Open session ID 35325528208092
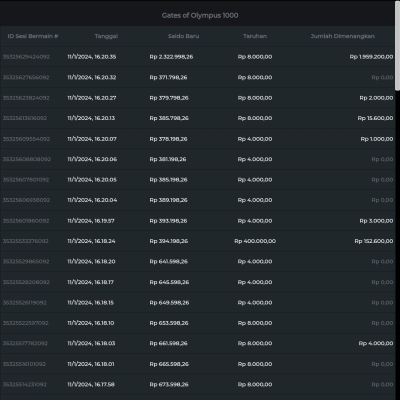The image size is (400, 400). [x=26, y=282]
